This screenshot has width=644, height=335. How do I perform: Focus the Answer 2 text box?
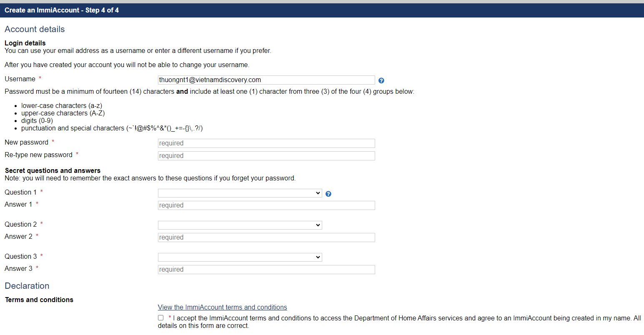[266, 237]
